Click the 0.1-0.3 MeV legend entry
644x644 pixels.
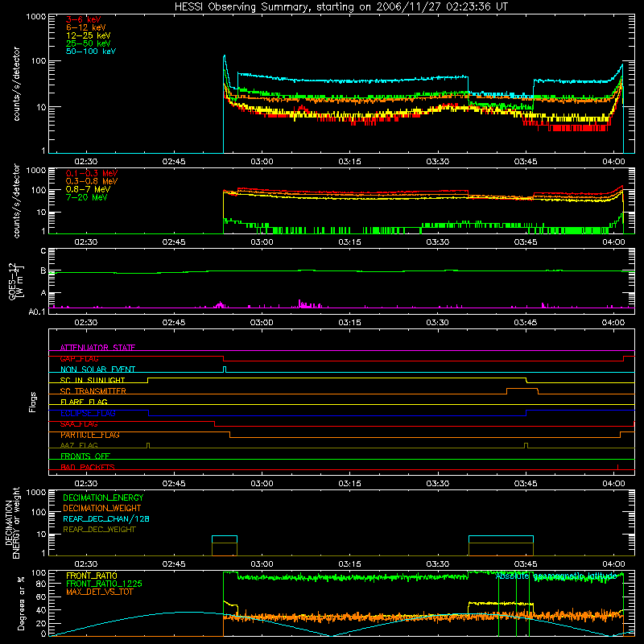click(91, 173)
